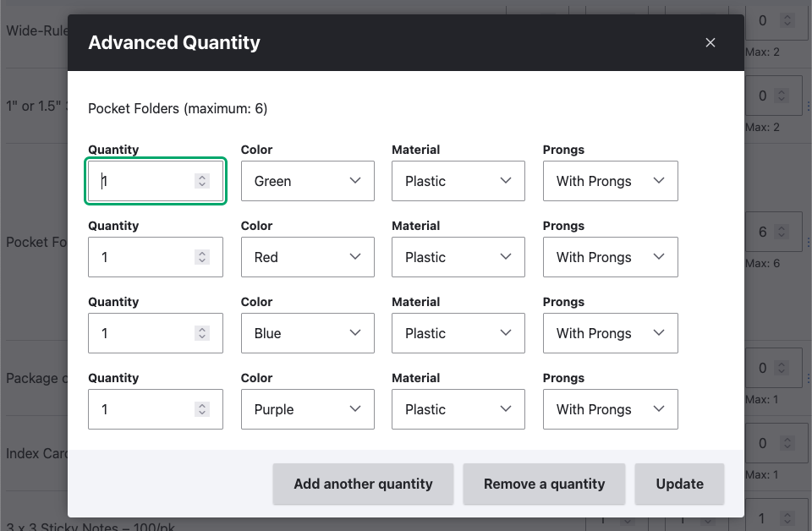This screenshot has width=812, height=531.
Task: Click the Remove a quantity button
Action: [x=544, y=484]
